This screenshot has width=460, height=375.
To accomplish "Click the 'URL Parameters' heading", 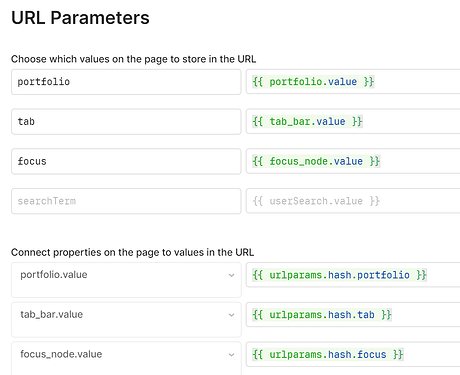I will point(80,18).
